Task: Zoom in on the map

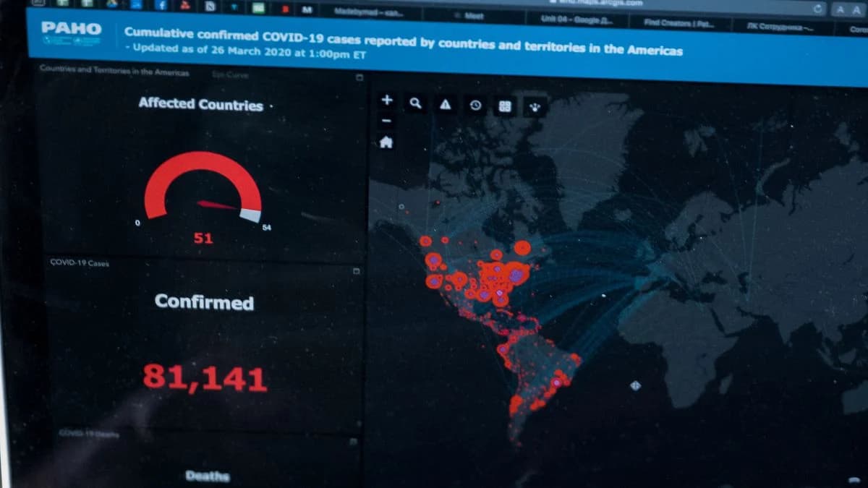Action: coord(387,100)
